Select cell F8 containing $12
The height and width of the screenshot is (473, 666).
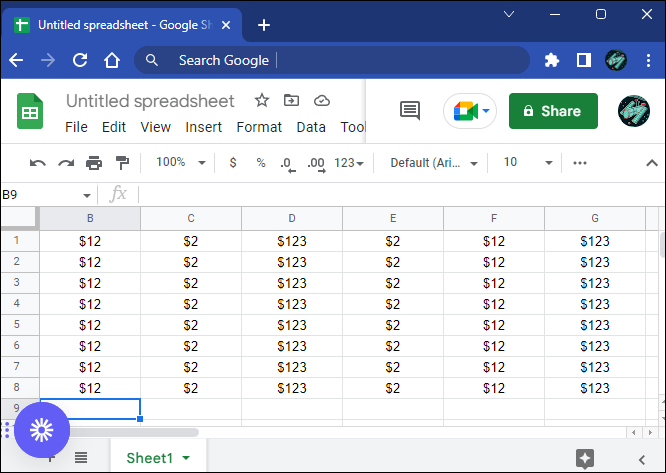pos(494,388)
